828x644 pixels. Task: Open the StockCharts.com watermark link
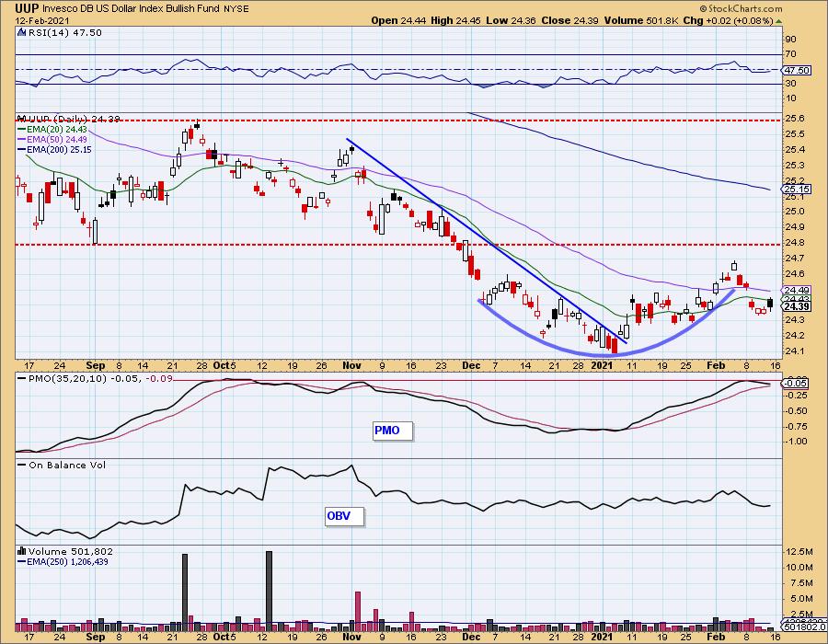tap(741, 8)
